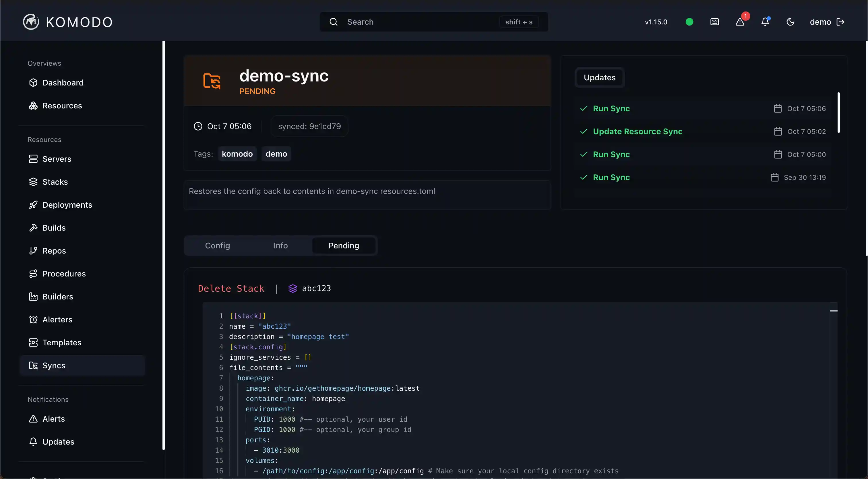Select the Stacks icon in the sidebar

point(33,182)
